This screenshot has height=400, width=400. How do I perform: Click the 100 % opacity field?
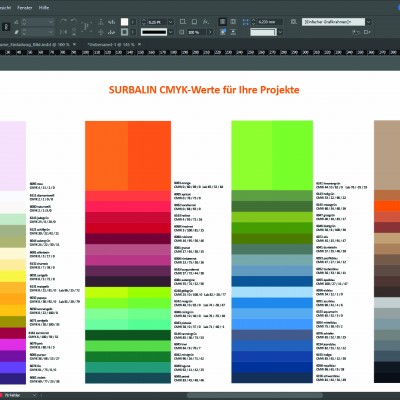[197, 32]
